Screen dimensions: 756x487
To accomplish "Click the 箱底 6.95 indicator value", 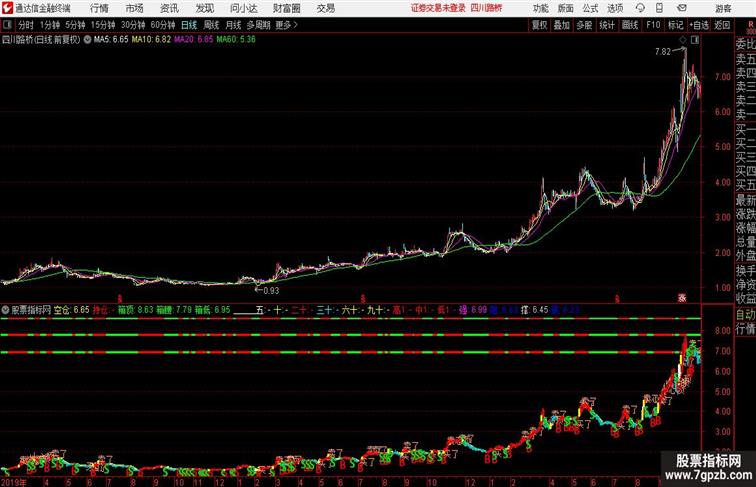I will (213, 310).
